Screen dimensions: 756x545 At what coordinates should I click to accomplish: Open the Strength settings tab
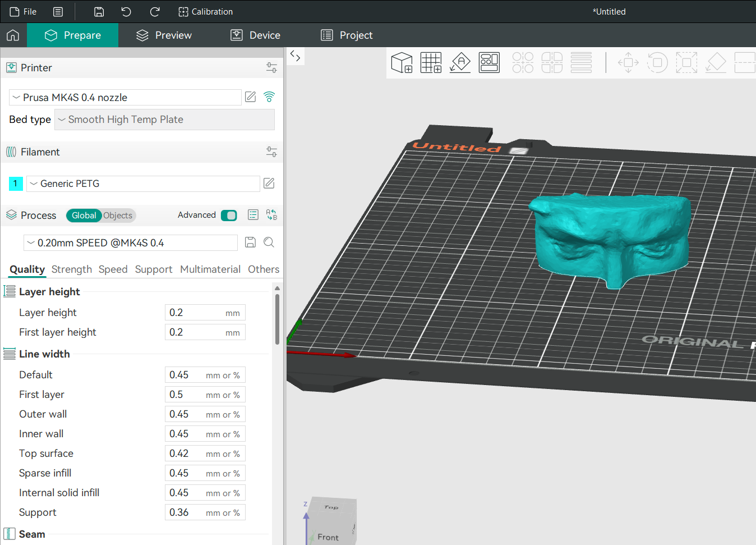pyautogui.click(x=71, y=269)
